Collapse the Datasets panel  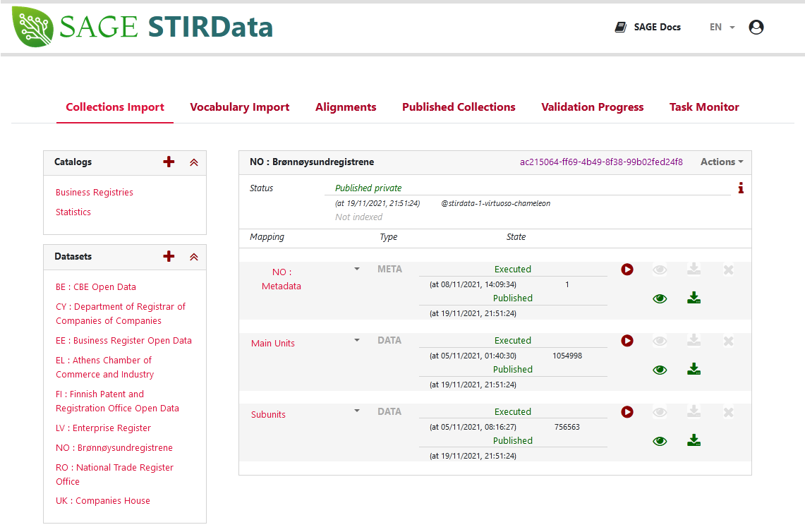(193, 257)
